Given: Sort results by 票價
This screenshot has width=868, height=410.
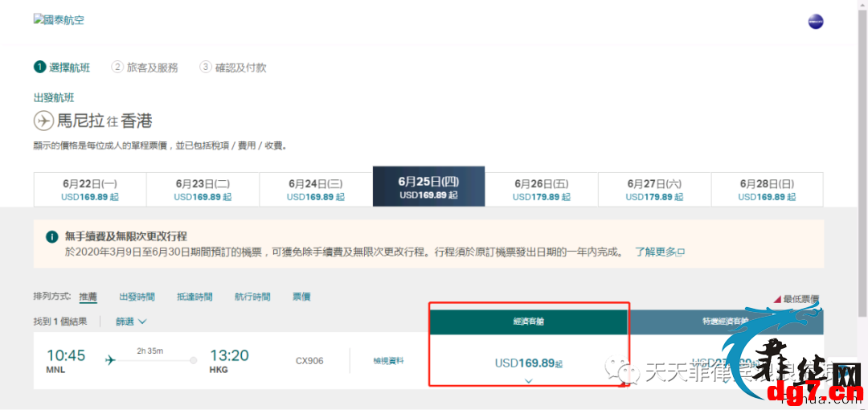Looking at the screenshot, I should pos(301,297).
